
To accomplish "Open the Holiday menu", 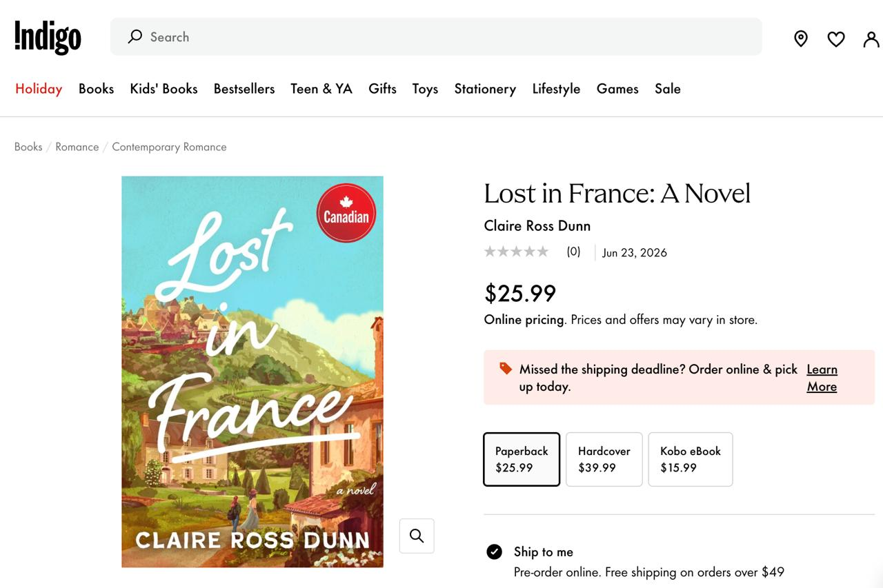I will 39,89.
